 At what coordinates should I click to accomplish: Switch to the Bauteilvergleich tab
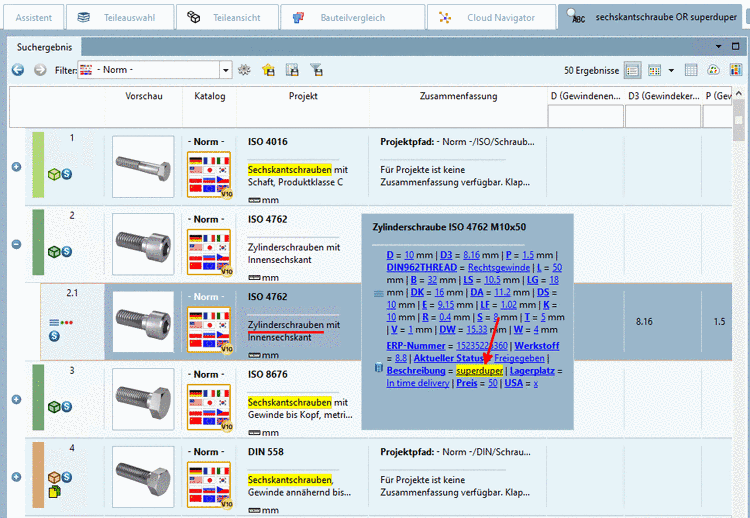click(x=353, y=18)
